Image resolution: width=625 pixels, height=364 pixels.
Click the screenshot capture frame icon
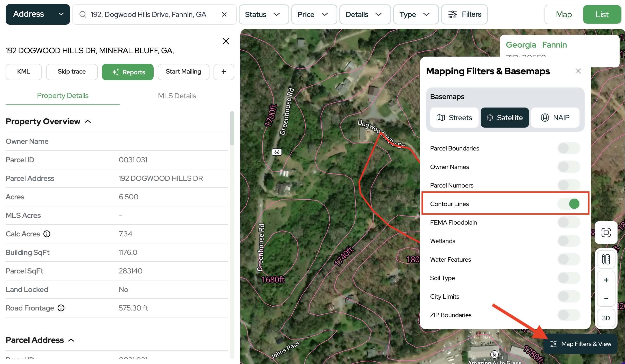[606, 233]
